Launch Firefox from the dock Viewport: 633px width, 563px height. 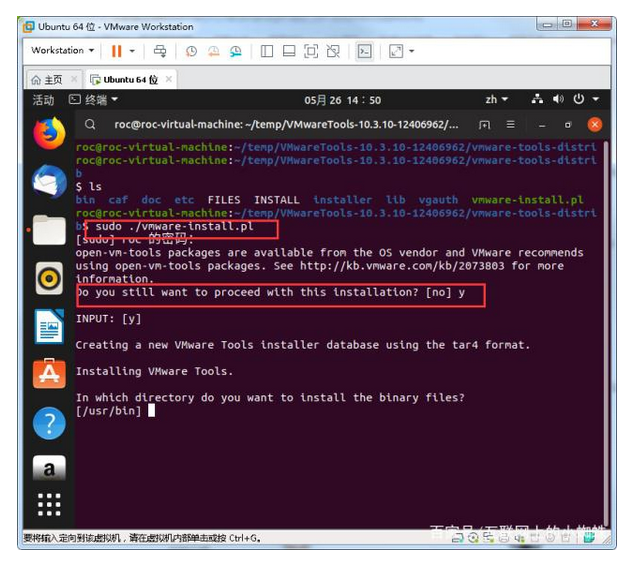tap(49, 133)
